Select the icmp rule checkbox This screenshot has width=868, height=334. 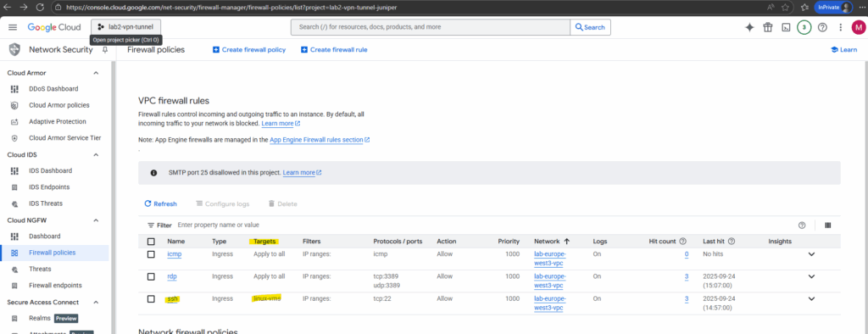point(151,254)
